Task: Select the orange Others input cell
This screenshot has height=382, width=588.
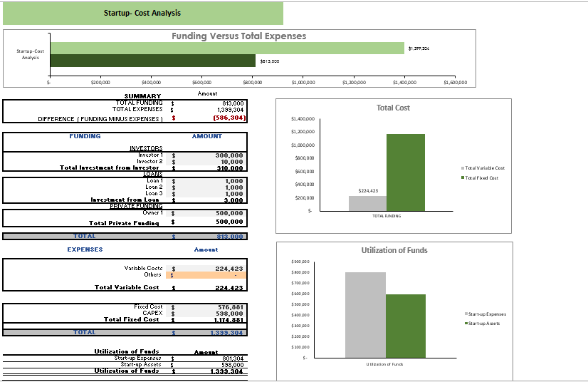Action: (x=206, y=275)
